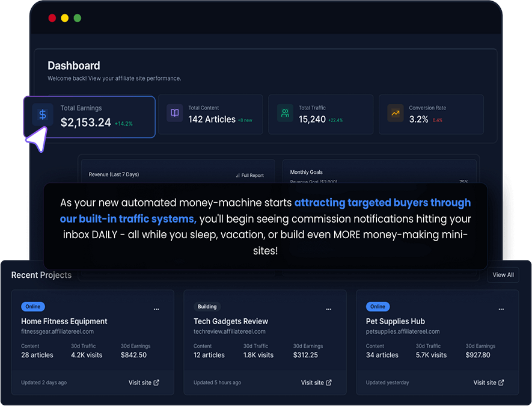Select the Total Earnings stat card
The height and width of the screenshot is (406, 532).
tap(90, 117)
